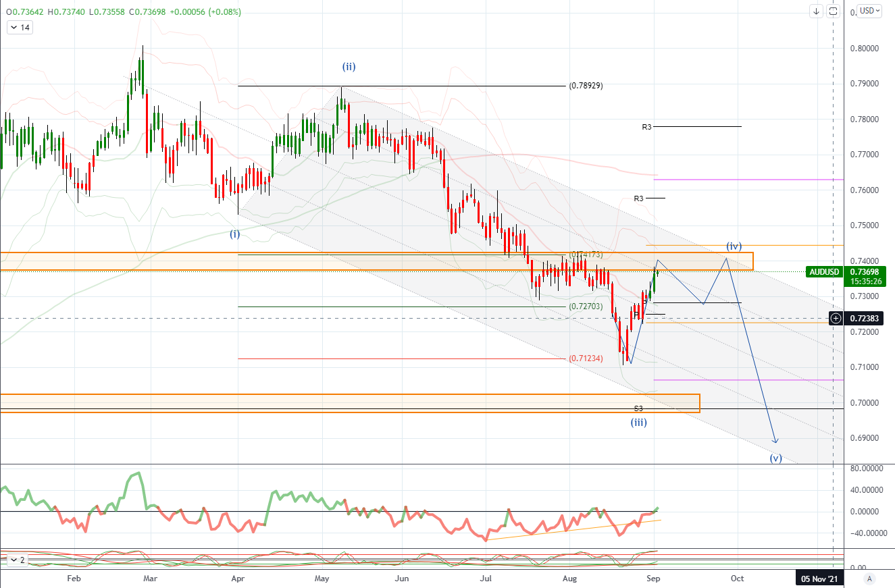Click the (v) wave label near arrow
This screenshot has width=895, height=588.
(776, 458)
